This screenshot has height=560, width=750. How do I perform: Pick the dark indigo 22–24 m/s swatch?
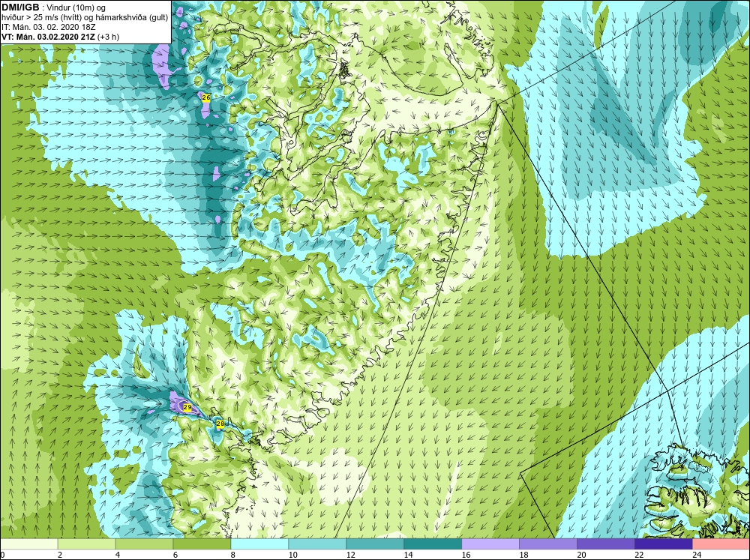pyautogui.click(x=664, y=544)
